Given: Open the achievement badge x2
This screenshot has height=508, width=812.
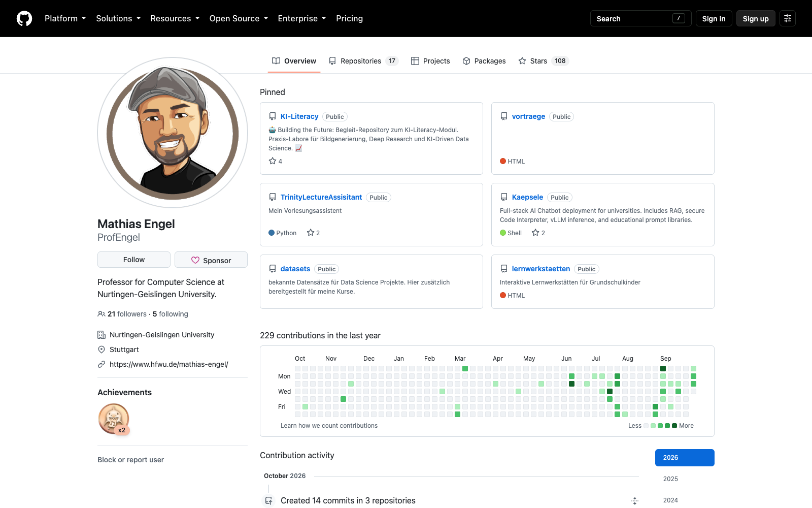Looking at the screenshot, I should point(114,419).
